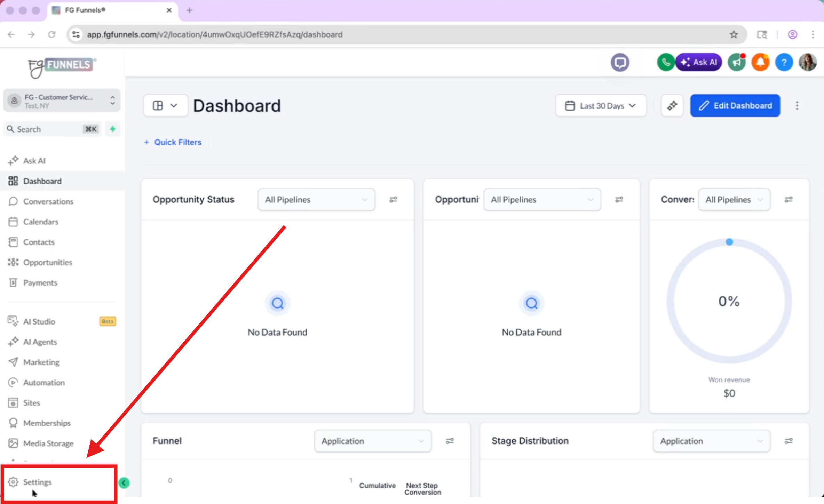Open Conversion Rate All Pipelines dropdown
This screenshot has width=824, height=504.
[x=734, y=200]
